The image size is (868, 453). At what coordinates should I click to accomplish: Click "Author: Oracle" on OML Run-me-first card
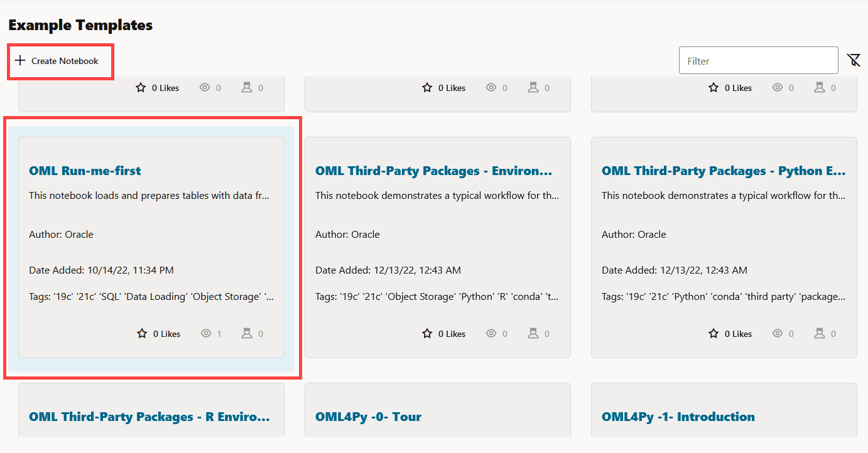61,234
